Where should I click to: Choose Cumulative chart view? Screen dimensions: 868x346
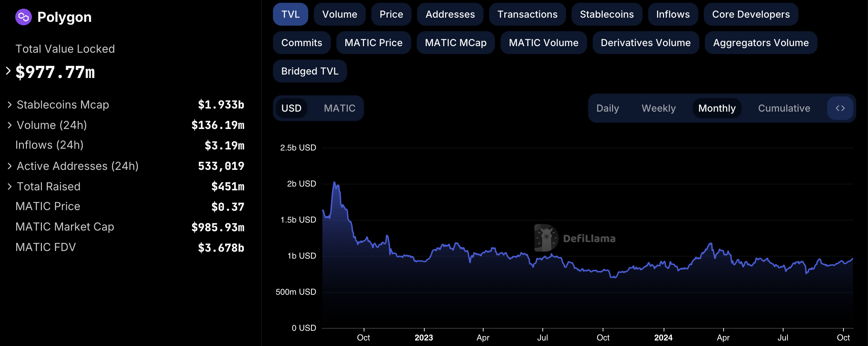pyautogui.click(x=784, y=108)
